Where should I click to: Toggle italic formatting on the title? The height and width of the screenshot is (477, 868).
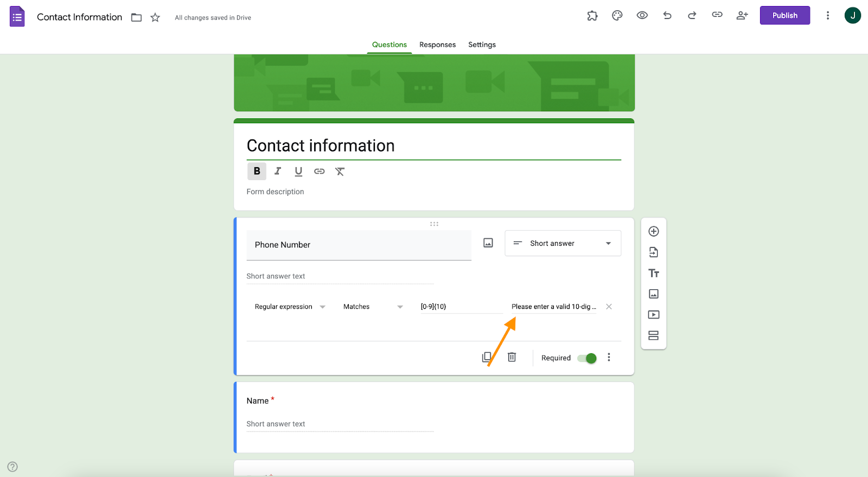[x=278, y=171]
